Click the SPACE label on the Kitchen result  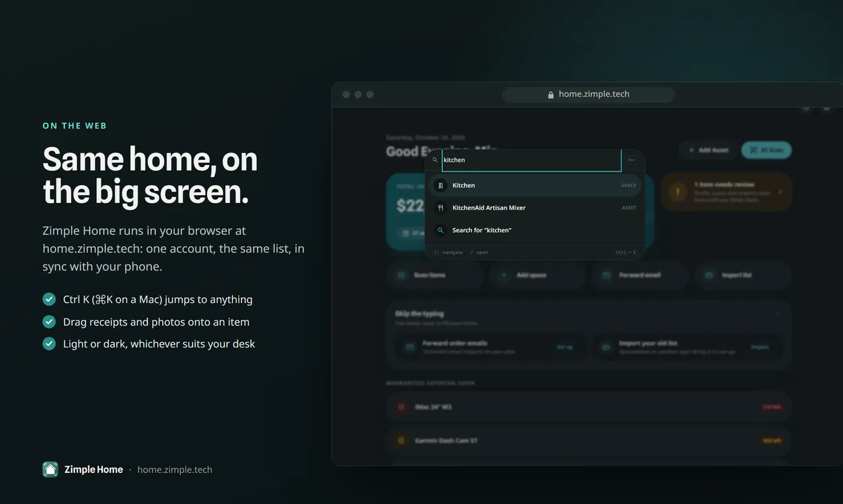(x=629, y=186)
